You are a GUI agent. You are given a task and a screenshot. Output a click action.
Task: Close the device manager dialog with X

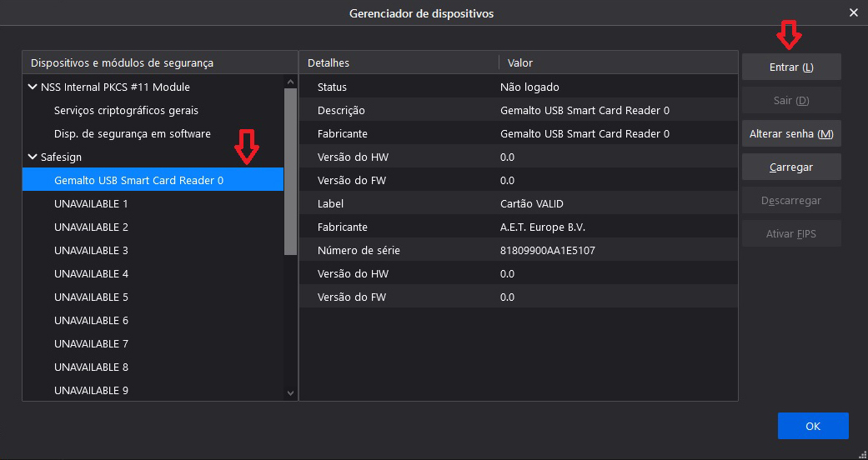(854, 12)
